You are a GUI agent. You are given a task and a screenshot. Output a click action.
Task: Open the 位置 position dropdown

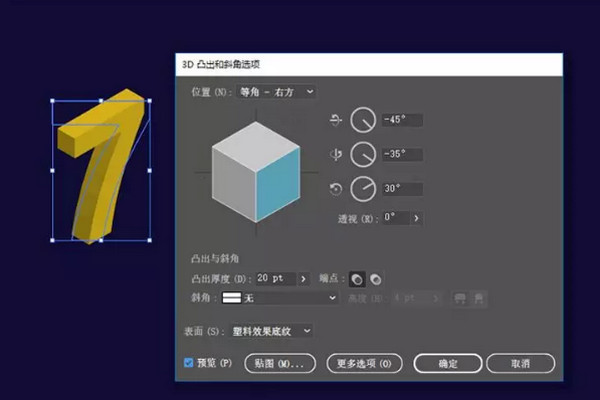point(276,92)
